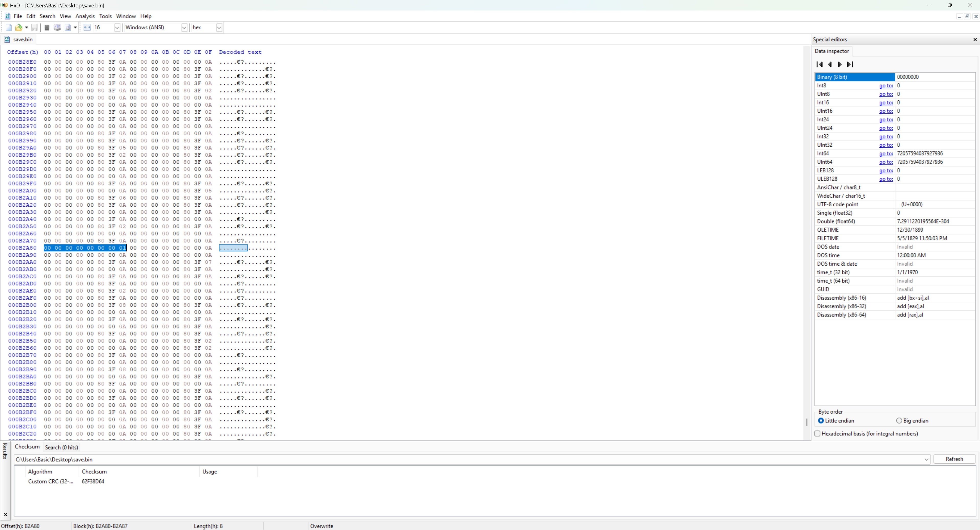Screen dimensions: 980x530
Task: Click the Overwrite mode status bar indicator
Action: (x=321, y=526)
